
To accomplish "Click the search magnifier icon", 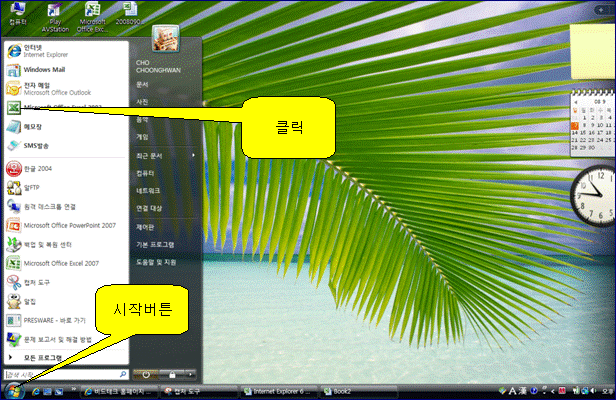I will coord(123,374).
